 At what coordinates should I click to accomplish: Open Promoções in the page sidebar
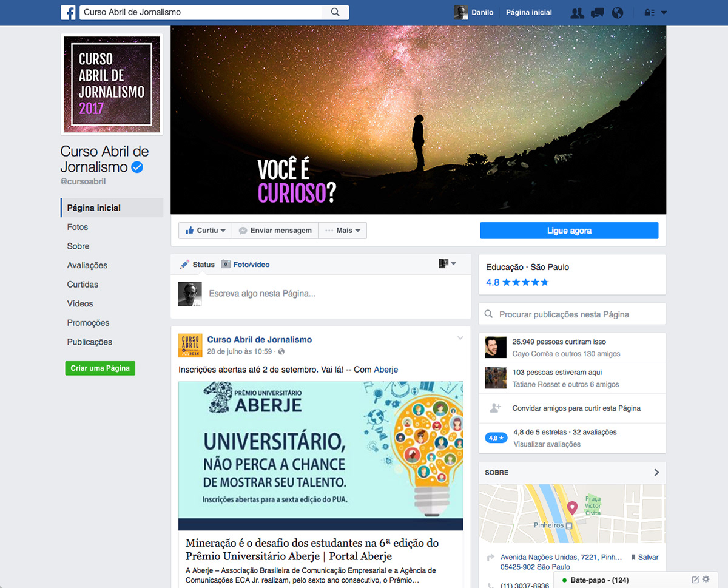89,323
